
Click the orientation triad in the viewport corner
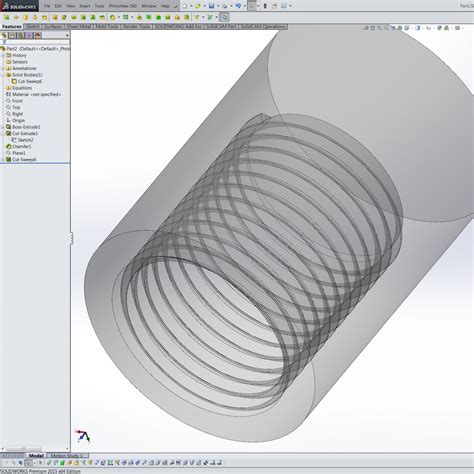[x=83, y=436]
